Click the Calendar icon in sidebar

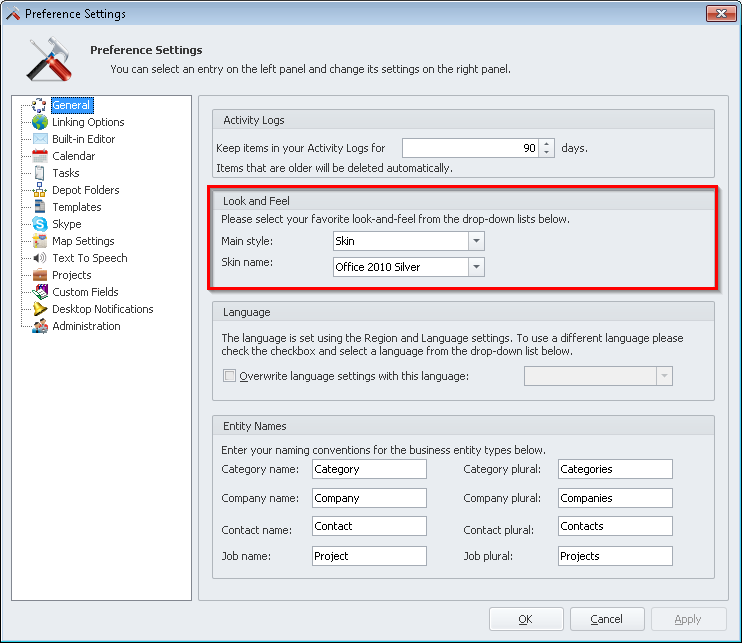40,156
